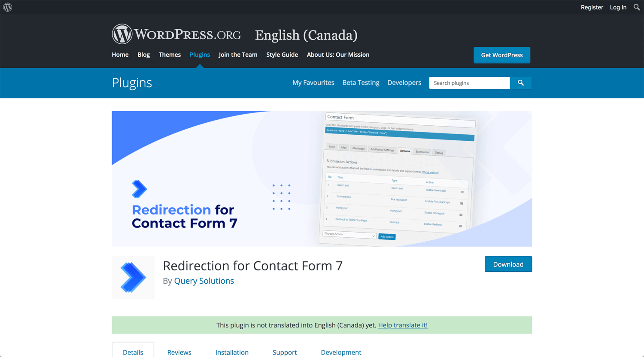
Task: Switch to the Support tab
Action: point(285,352)
